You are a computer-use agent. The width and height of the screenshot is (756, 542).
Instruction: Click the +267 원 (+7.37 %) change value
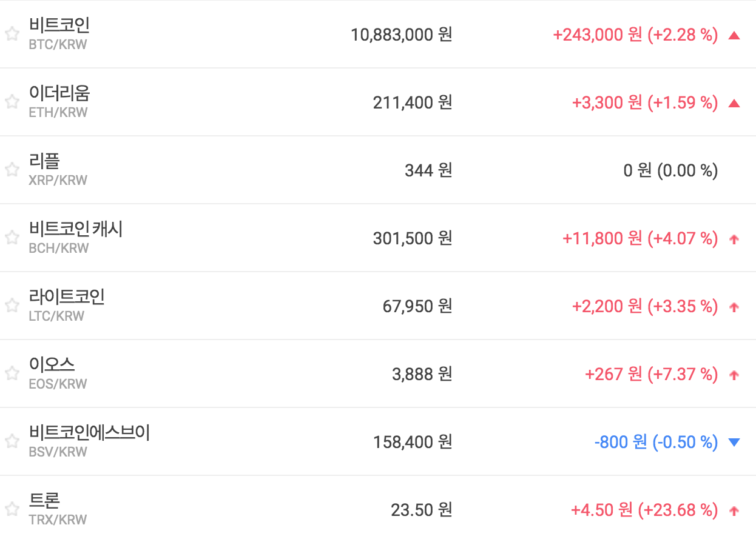[x=651, y=374]
